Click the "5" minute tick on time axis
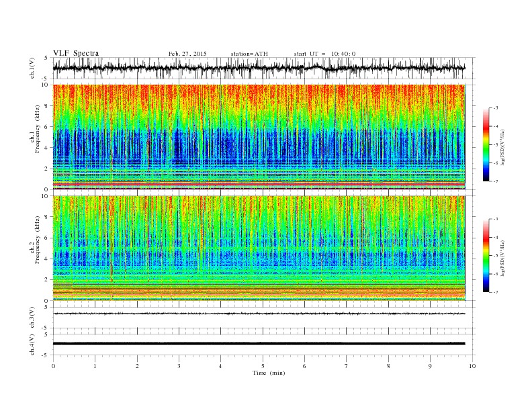 (263, 366)
